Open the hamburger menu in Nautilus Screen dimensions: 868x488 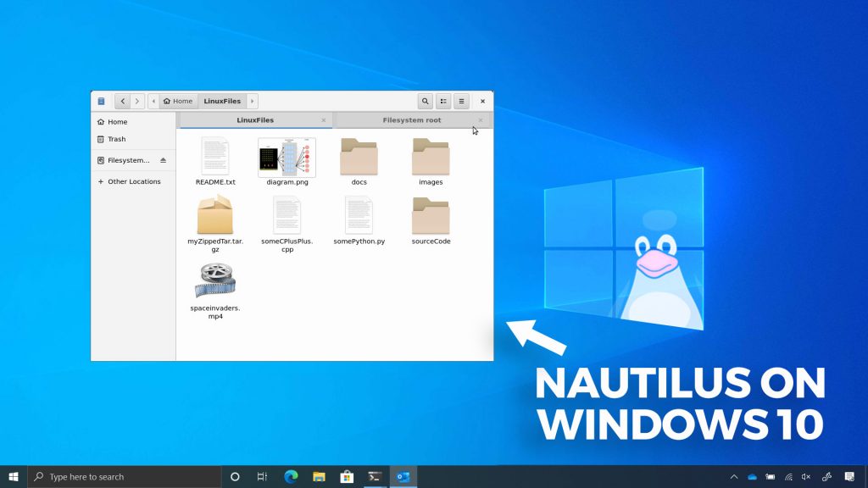click(461, 102)
